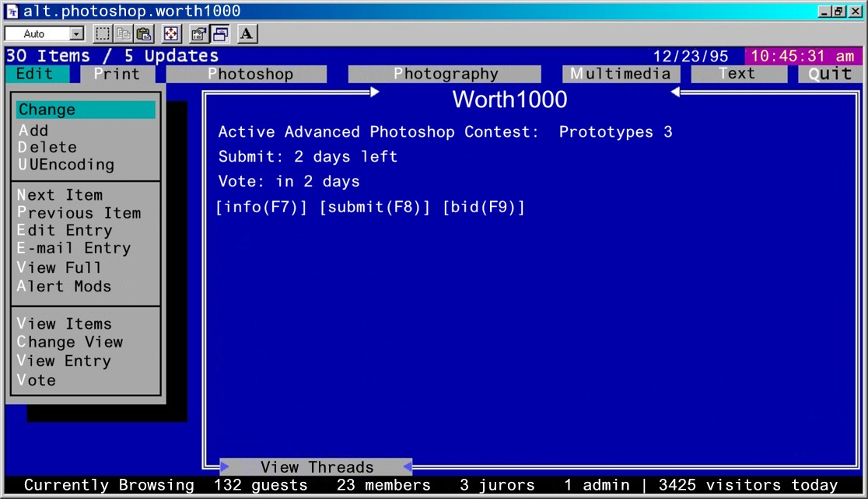This screenshot has height=499, width=868.
Task: Choose UUEncoding in the Edit menu
Action: point(66,164)
